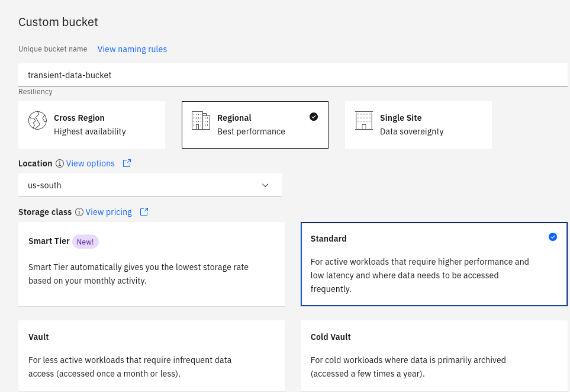Click the Cross Region globe icon

[x=37, y=121]
